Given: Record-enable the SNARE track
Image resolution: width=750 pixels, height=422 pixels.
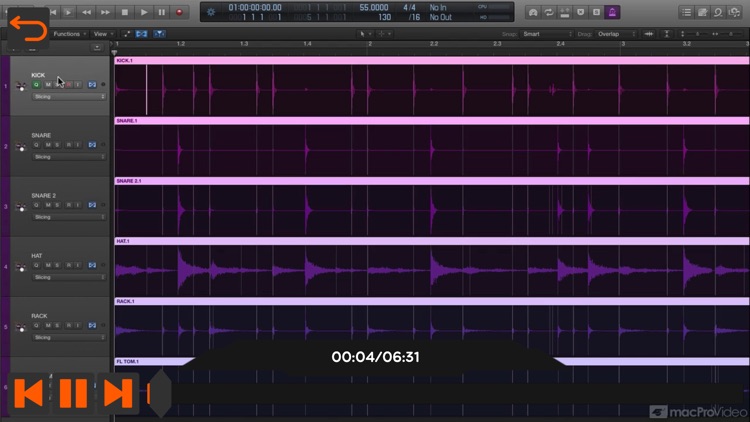Looking at the screenshot, I should (x=68, y=145).
